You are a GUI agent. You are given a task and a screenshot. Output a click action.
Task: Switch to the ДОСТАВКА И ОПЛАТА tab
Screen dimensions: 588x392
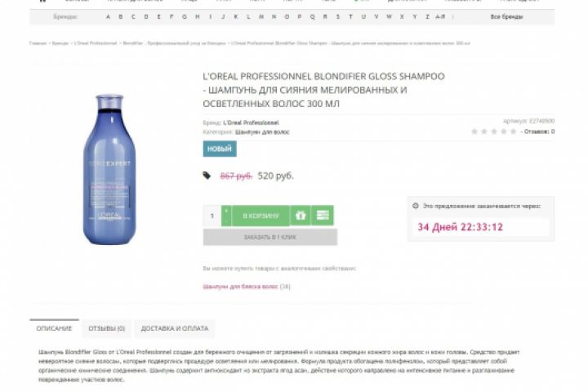175,328
